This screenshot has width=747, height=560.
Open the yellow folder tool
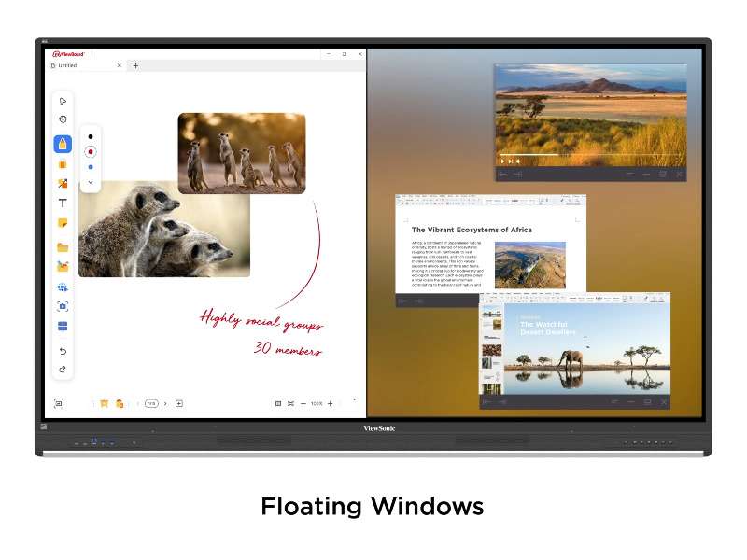63,247
